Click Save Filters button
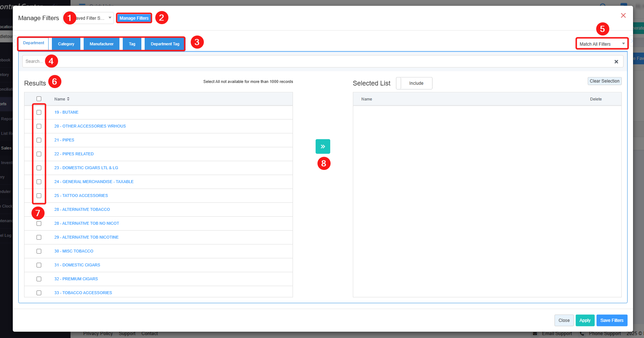 pyautogui.click(x=611, y=320)
